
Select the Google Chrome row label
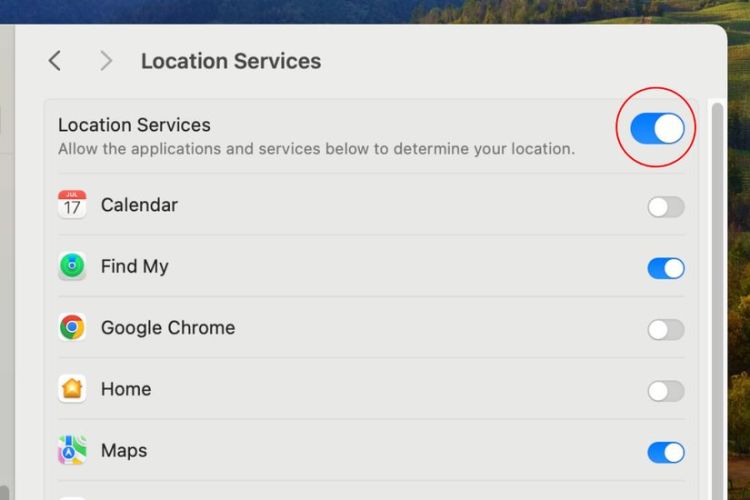point(168,328)
